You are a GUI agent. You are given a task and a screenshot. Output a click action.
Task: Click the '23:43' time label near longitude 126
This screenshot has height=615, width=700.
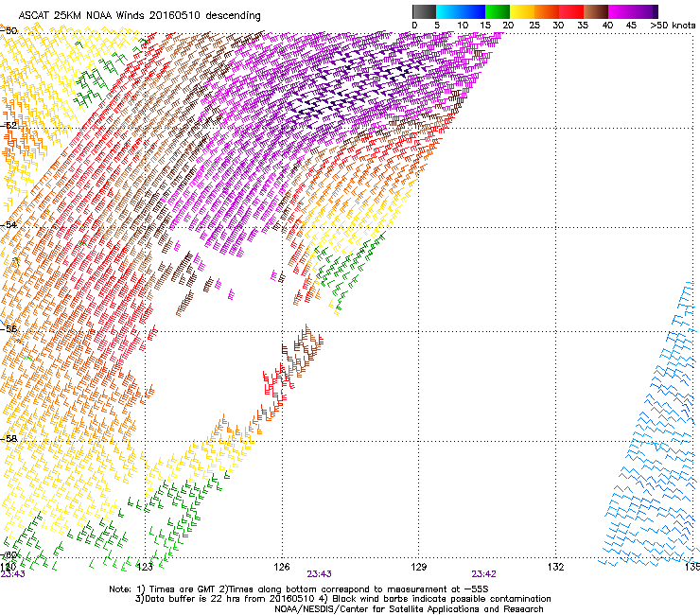pos(319,574)
